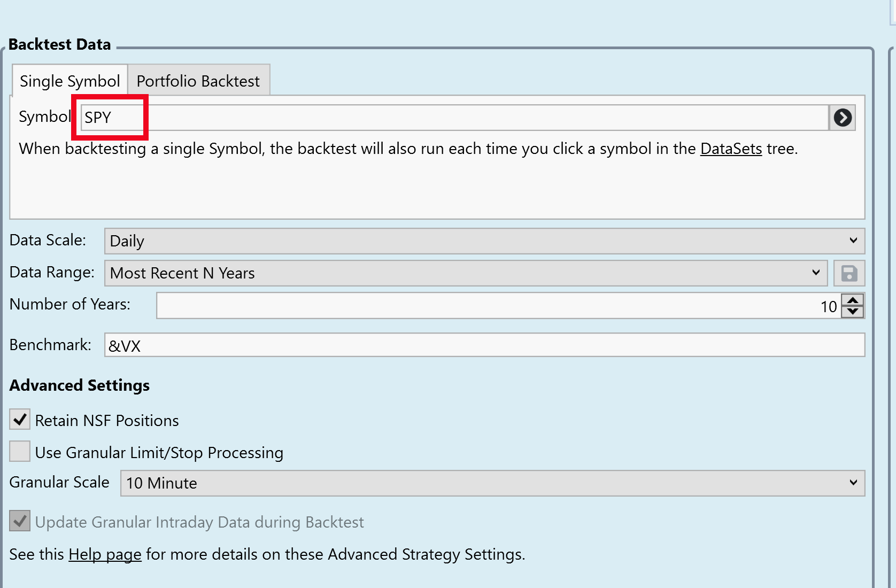Click the Benchmark input field
This screenshot has height=588, width=896.
[x=484, y=345]
